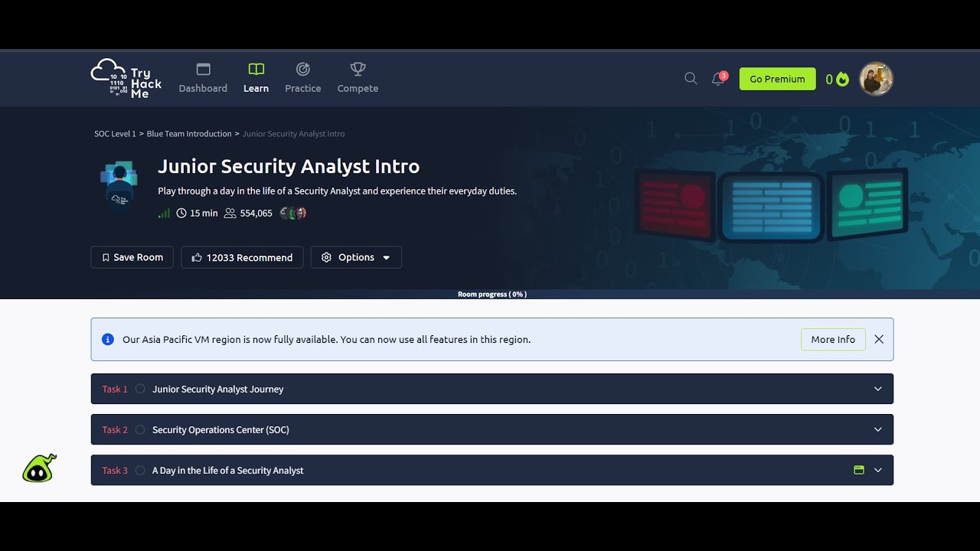Open the notifications bell

click(718, 78)
